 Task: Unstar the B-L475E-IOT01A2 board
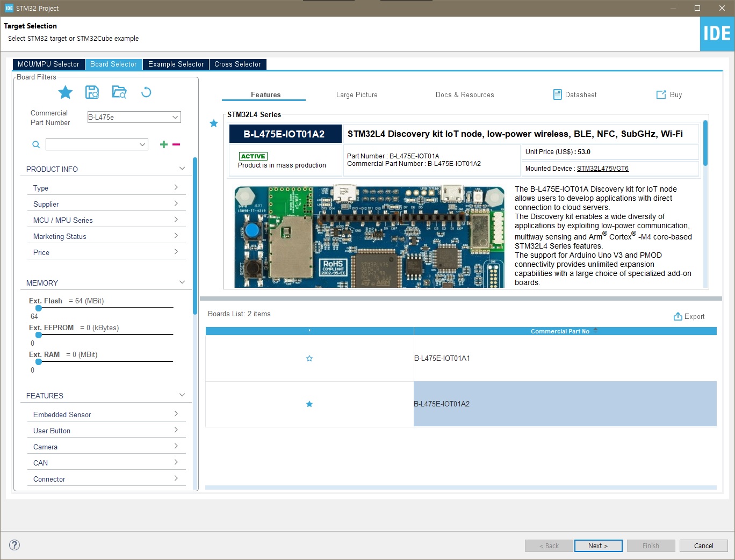pyautogui.click(x=309, y=404)
